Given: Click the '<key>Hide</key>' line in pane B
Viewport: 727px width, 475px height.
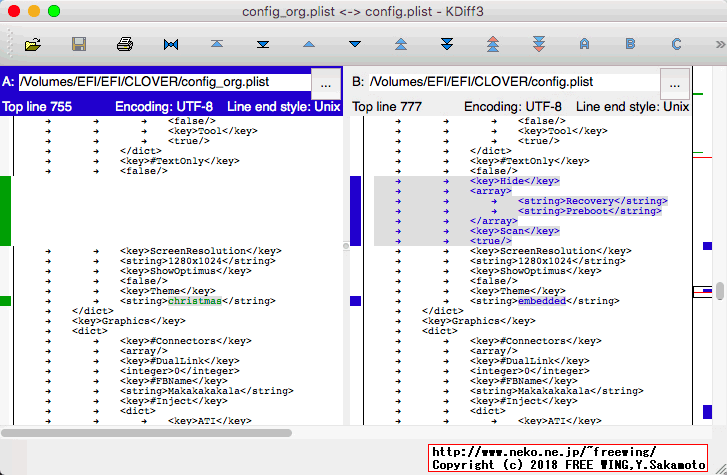Looking at the screenshot, I should (x=515, y=181).
